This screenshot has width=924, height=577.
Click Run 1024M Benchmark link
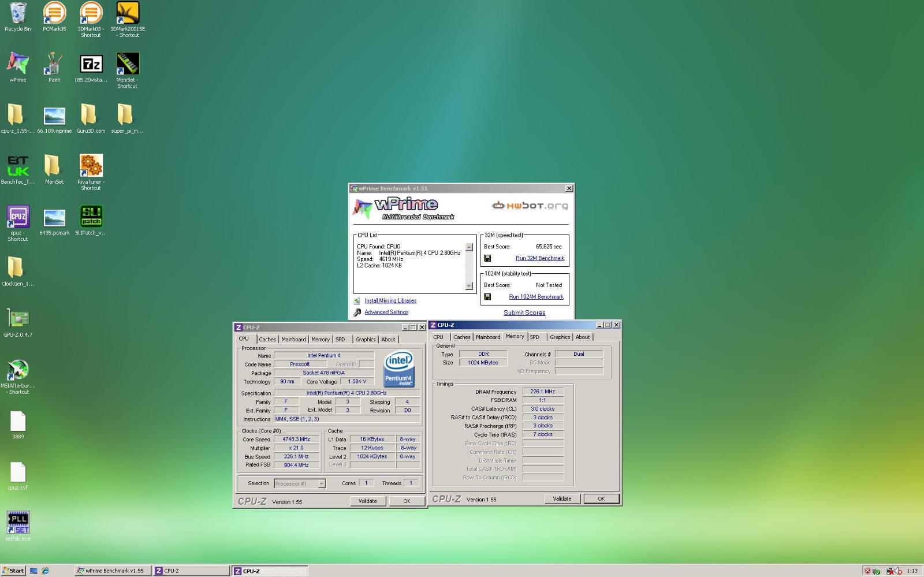tap(536, 297)
